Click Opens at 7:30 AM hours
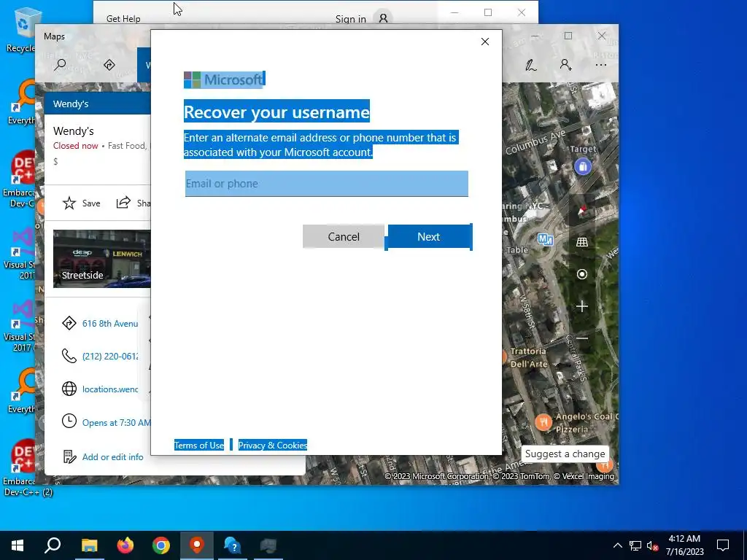Screen dimensions: 747x560 pyautogui.click(x=116, y=422)
